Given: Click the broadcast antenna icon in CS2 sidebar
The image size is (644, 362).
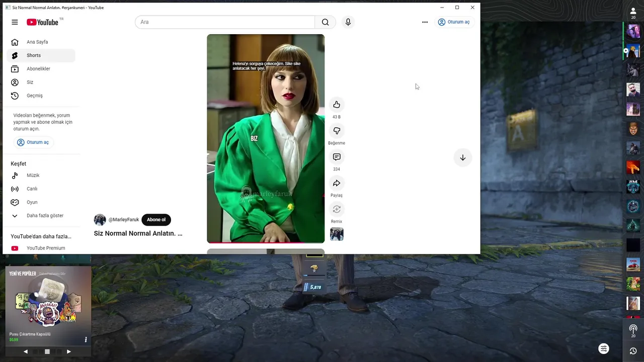Looking at the screenshot, I should pos(633,330).
